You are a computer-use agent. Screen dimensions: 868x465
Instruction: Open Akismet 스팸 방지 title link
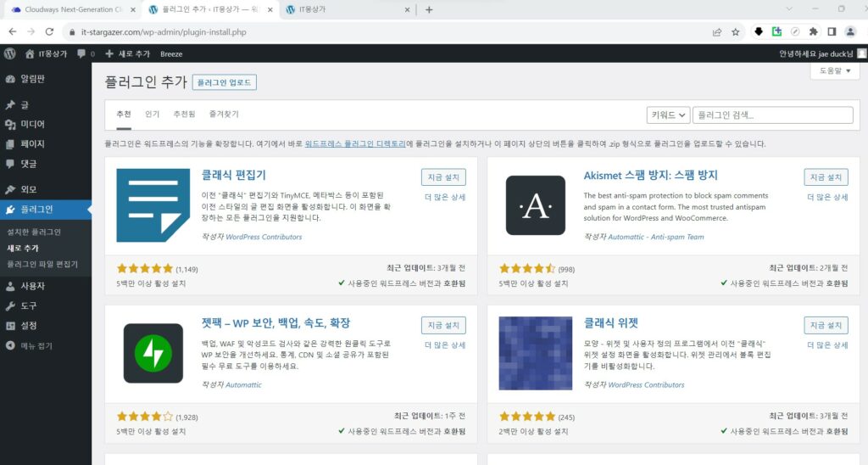click(x=650, y=175)
